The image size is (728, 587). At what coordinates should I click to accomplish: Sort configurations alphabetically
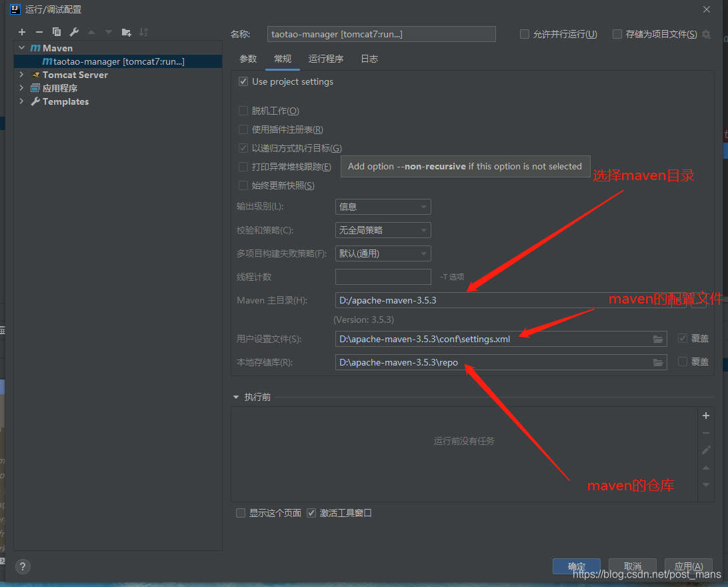[x=143, y=32]
